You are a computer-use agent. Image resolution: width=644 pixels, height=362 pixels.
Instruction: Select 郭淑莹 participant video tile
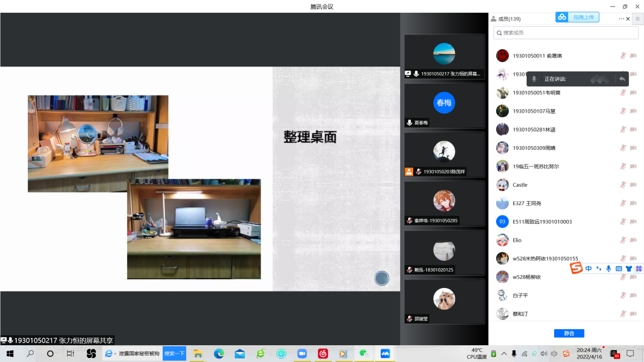[444, 302]
